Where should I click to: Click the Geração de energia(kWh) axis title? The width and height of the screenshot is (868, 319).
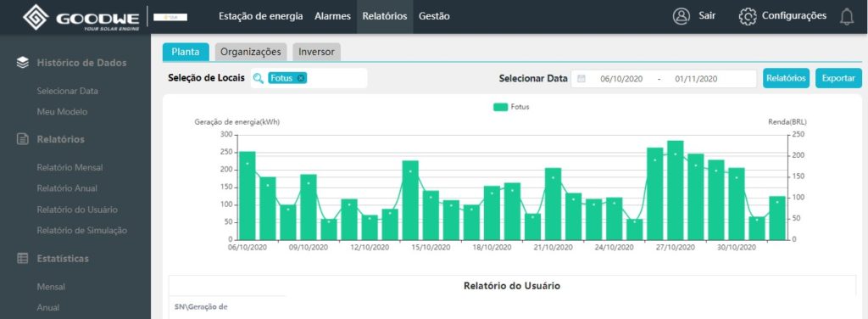[x=237, y=122]
